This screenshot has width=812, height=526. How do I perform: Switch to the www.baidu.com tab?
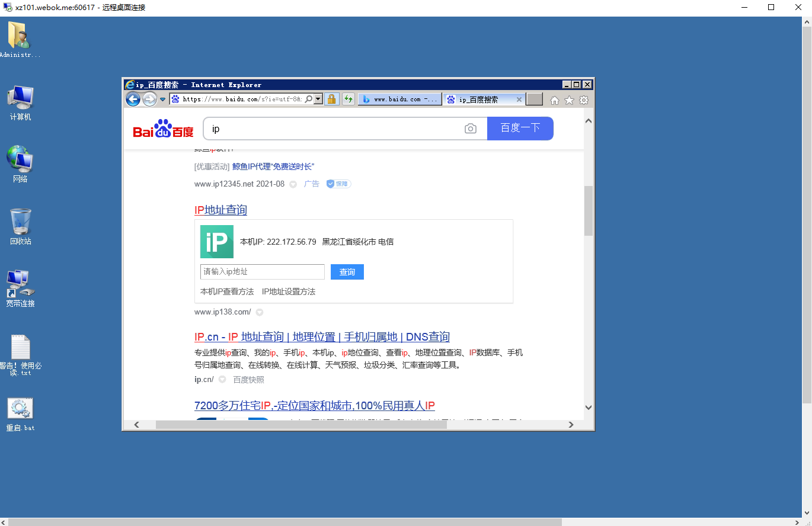coord(400,100)
